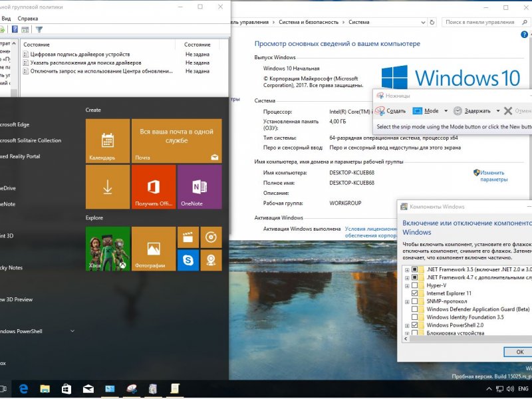
Task: Select Цифровая подпись драйверов устройств policy
Action: 80,55
